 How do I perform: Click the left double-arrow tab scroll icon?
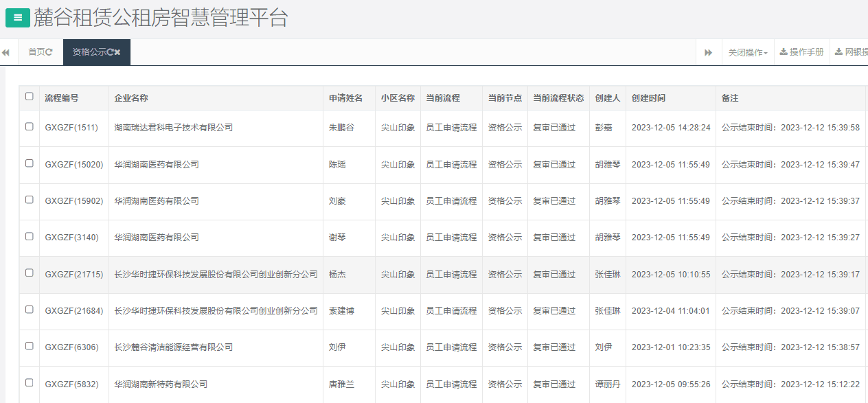pyautogui.click(x=5, y=52)
